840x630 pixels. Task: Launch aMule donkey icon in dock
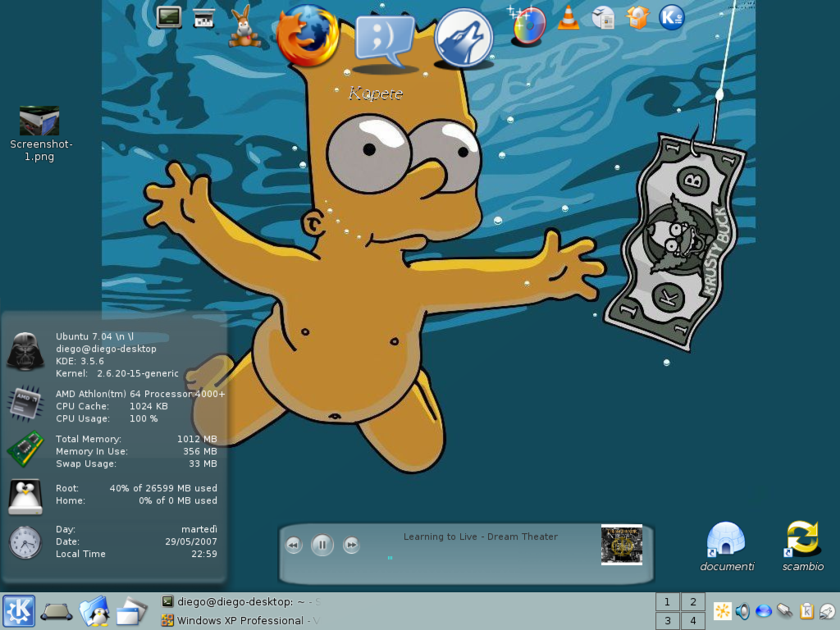pos(244,26)
